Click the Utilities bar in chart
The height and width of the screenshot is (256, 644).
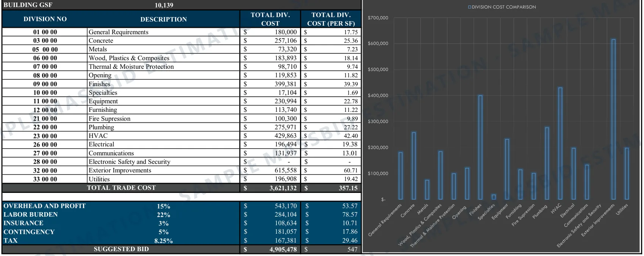pos(627,174)
